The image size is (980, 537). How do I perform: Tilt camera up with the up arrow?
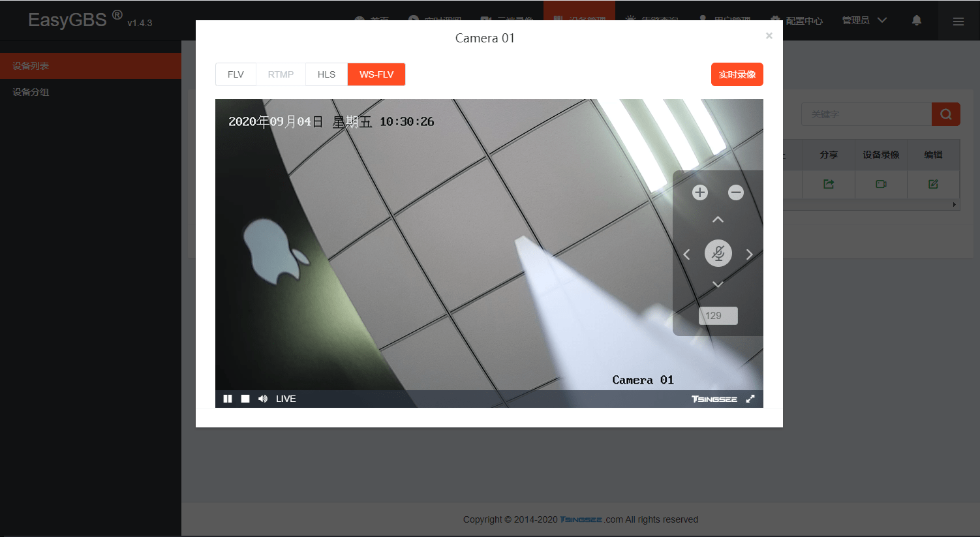718,220
